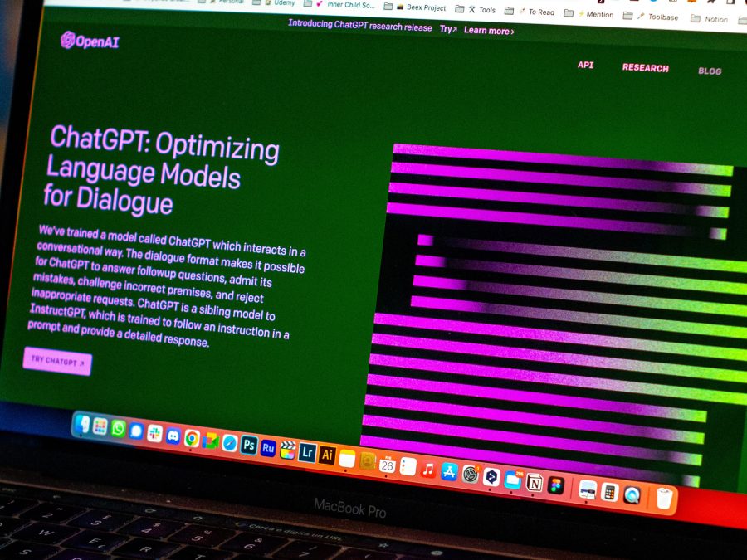Open the Toolbase bookmark folder
This screenshot has height=560, width=747.
click(651, 17)
